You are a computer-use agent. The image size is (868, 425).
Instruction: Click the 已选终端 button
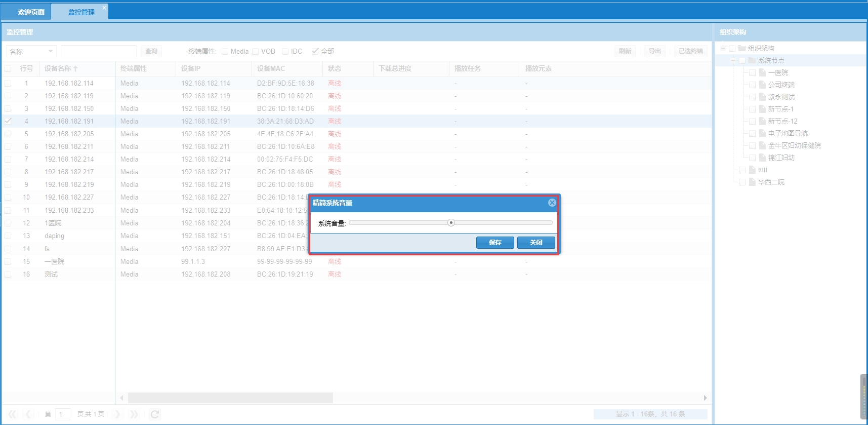click(690, 51)
